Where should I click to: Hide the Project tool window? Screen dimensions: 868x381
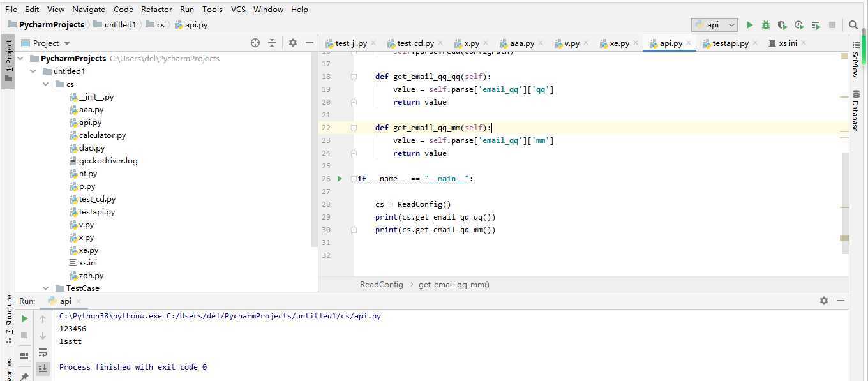(310, 43)
